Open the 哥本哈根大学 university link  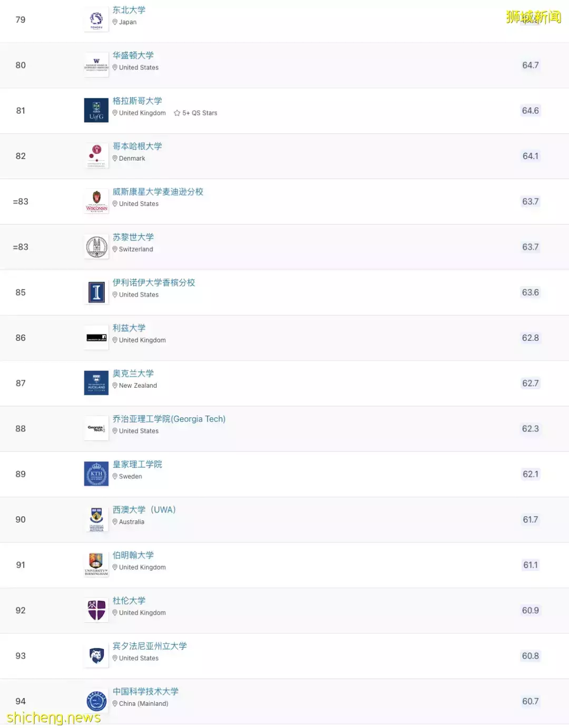(x=137, y=146)
